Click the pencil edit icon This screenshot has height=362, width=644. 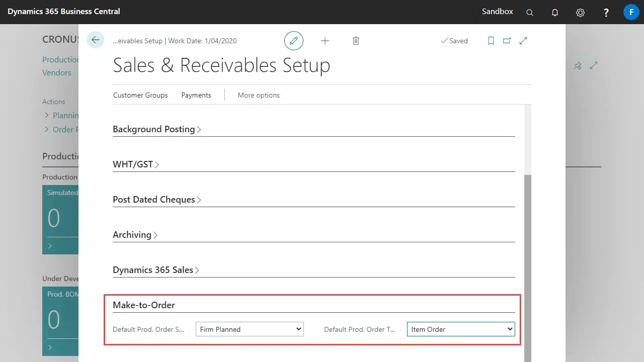(294, 41)
